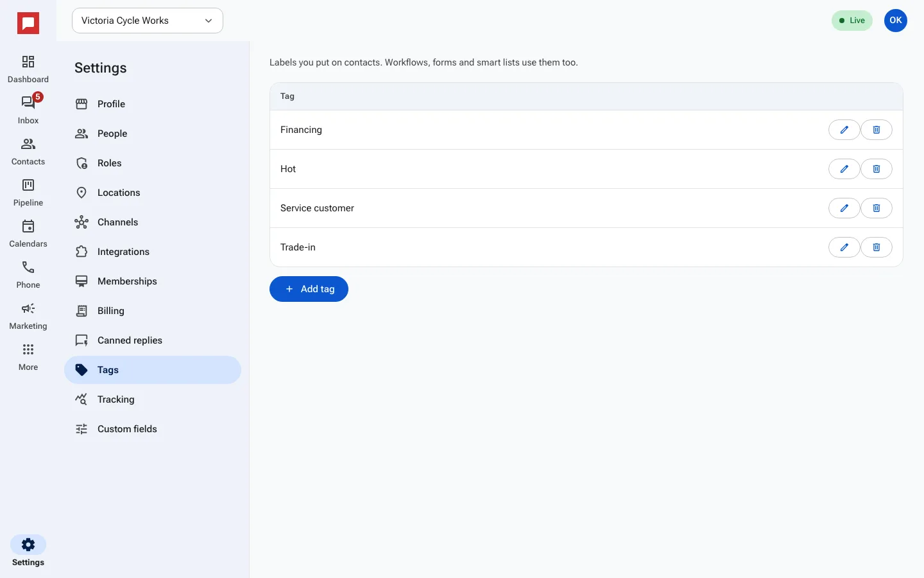Go to People settings
The image size is (924, 578).
click(x=153, y=134)
